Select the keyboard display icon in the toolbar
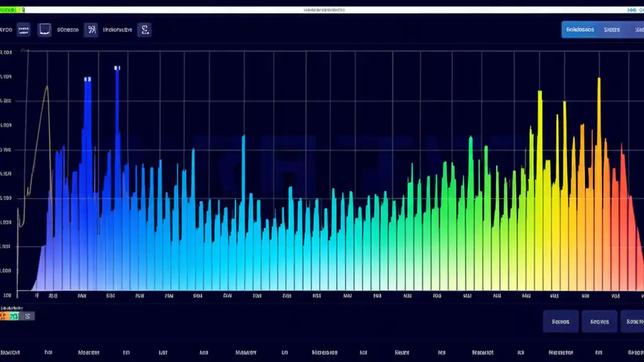This screenshot has height=362, width=644. pyautogui.click(x=24, y=29)
